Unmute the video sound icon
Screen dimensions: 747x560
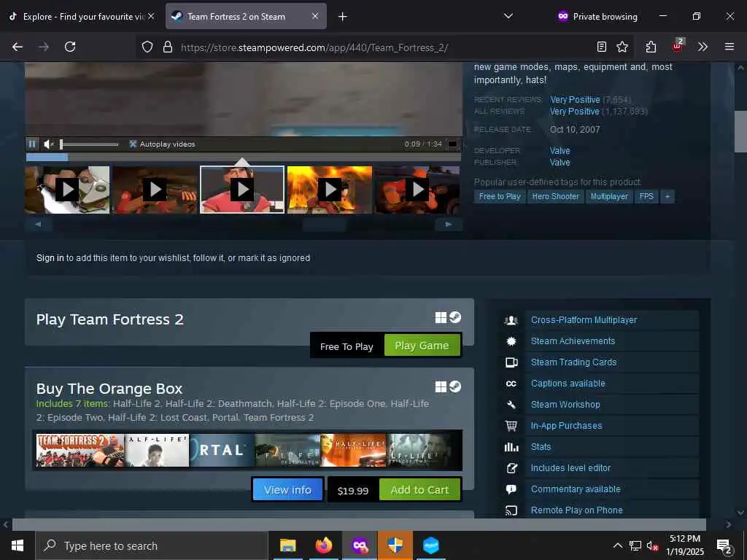click(x=48, y=144)
